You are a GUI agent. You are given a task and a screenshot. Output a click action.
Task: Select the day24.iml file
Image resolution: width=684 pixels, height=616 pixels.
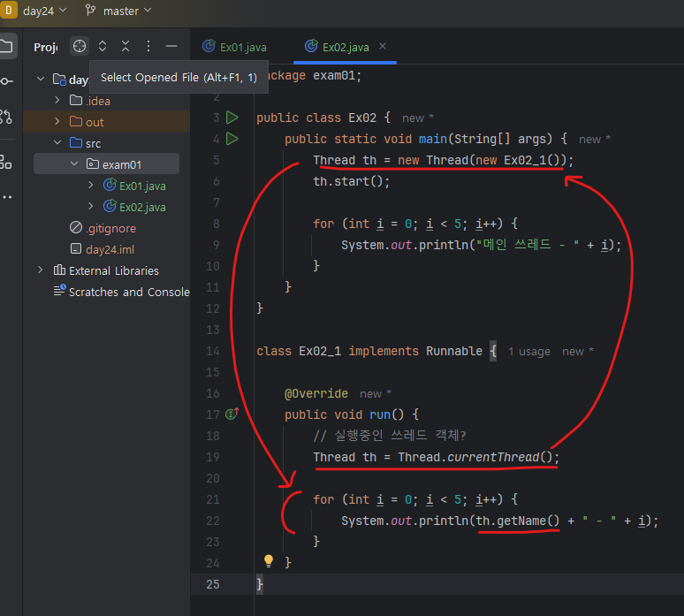point(110,249)
